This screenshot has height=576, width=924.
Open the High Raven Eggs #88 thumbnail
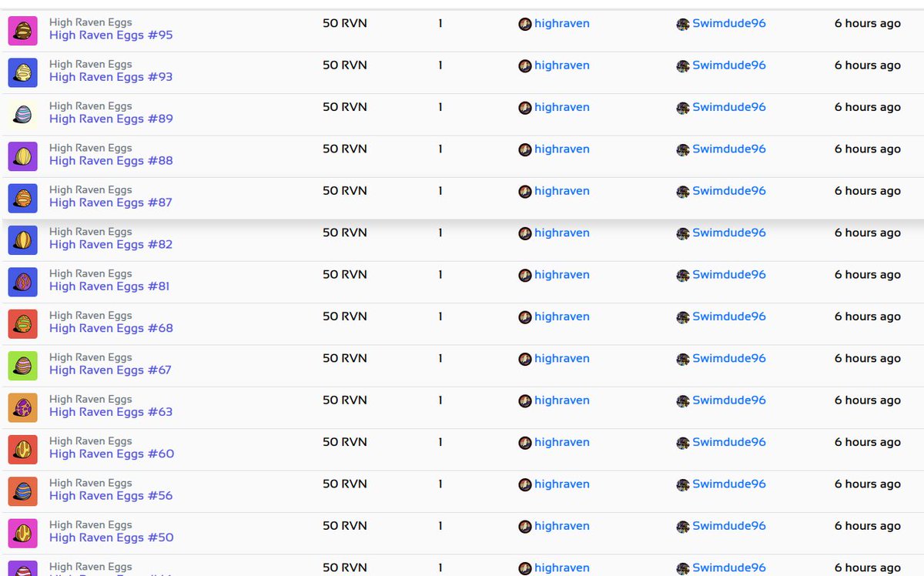tap(23, 156)
